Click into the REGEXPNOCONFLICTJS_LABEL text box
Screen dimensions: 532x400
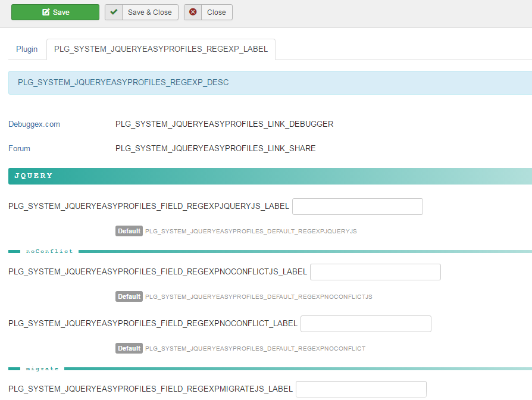(x=375, y=272)
